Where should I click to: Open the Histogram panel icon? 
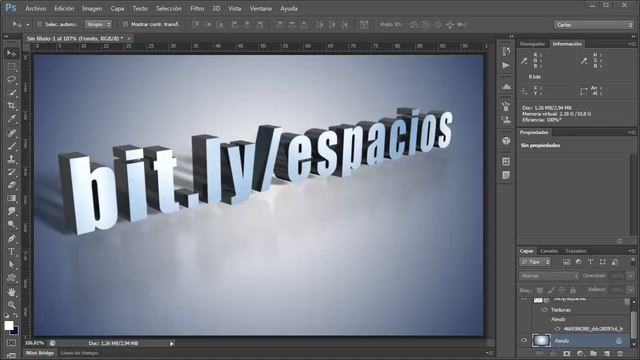coord(506,87)
